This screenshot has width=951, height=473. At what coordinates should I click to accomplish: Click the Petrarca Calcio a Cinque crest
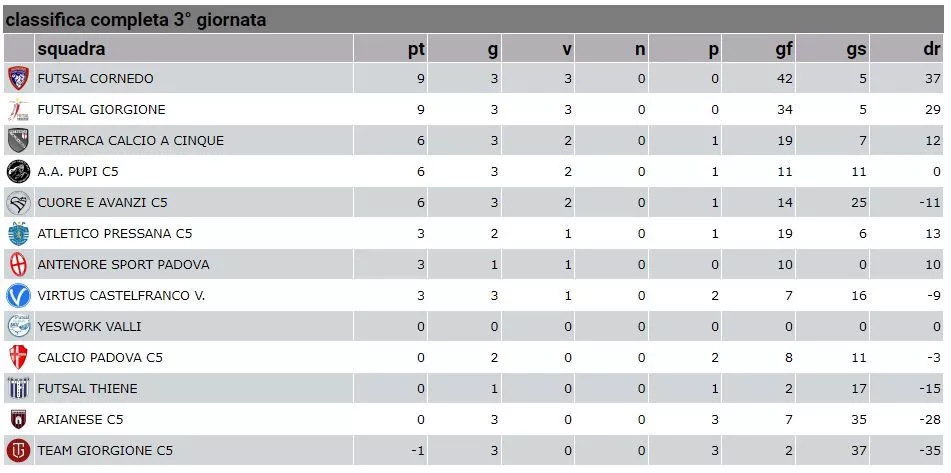coord(18,141)
